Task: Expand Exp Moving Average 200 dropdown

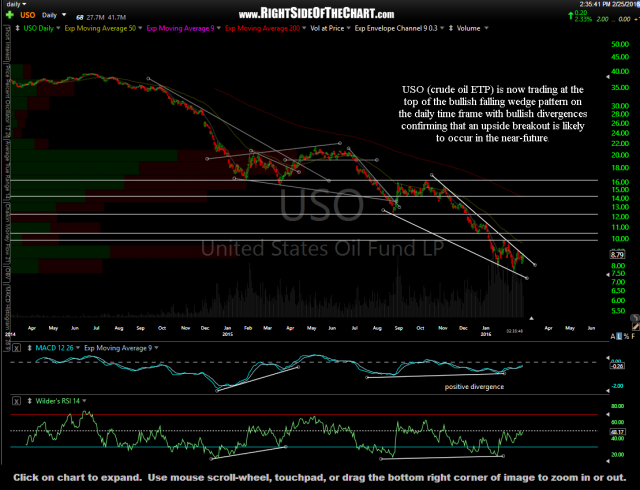Action: [x=304, y=29]
